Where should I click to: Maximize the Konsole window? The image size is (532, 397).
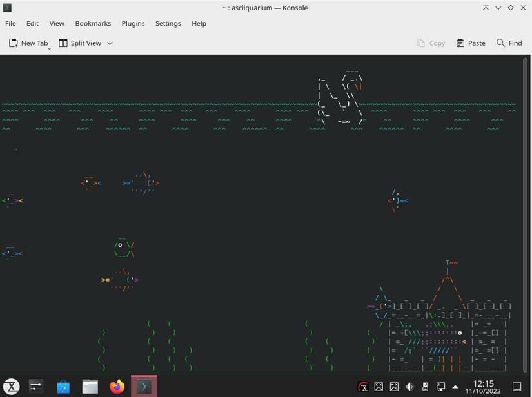click(x=511, y=8)
